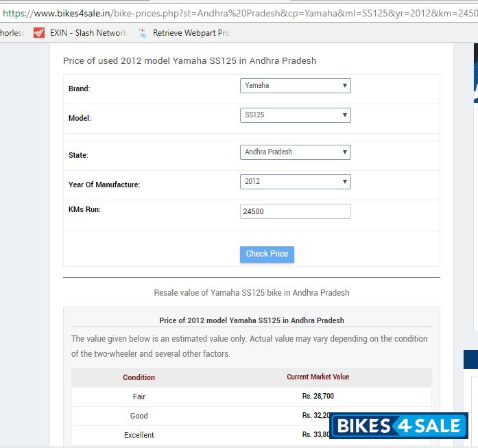Expand the Model dropdown showing SS125
Image resolution: width=478 pixels, height=448 pixels.
pyautogui.click(x=295, y=115)
